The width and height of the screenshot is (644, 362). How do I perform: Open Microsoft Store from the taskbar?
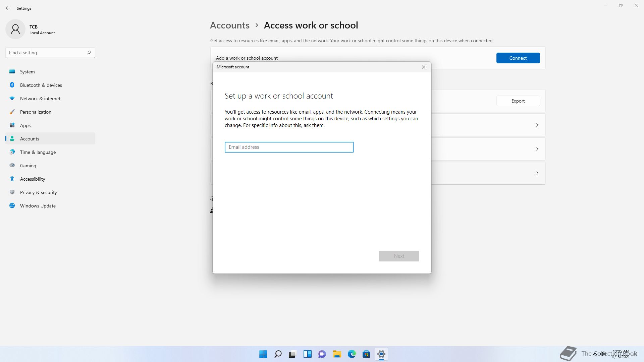pyautogui.click(x=367, y=354)
